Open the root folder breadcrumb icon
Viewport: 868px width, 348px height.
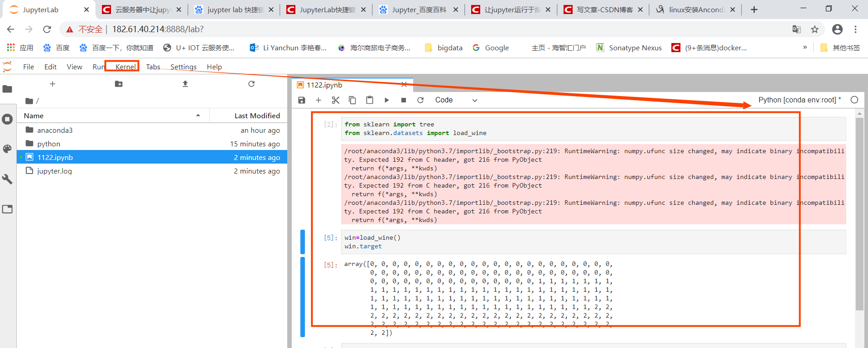click(29, 101)
